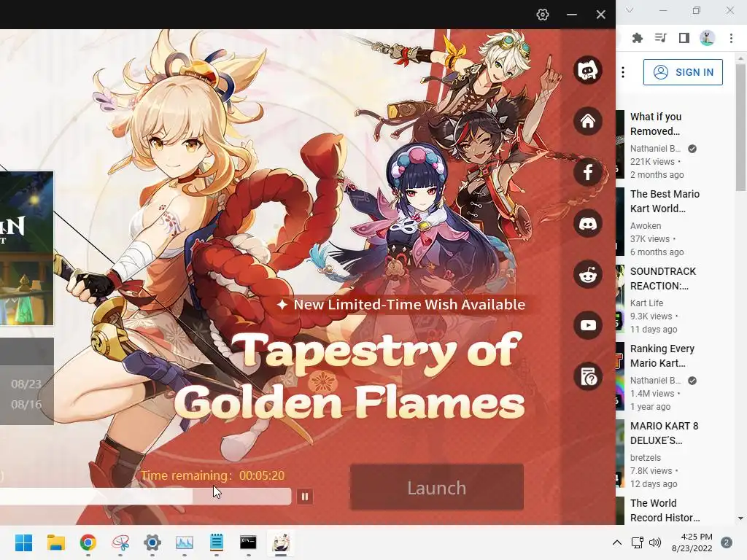Image resolution: width=747 pixels, height=560 pixels.
Task: Open video 'What if you Removed...'
Action: click(x=656, y=124)
